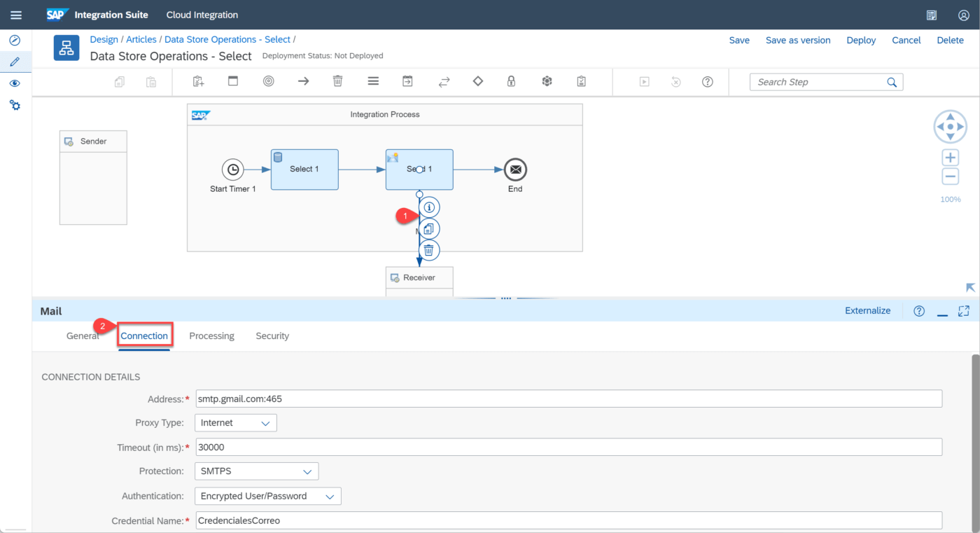This screenshot has width=980, height=533.
Task: Open the Settings gears icon in sidebar
Action: coord(15,105)
